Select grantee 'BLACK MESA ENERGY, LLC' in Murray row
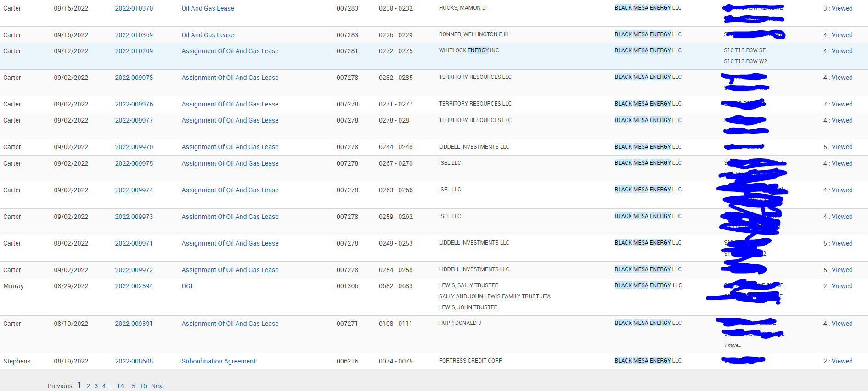The width and height of the screenshot is (868, 391). pos(648,285)
